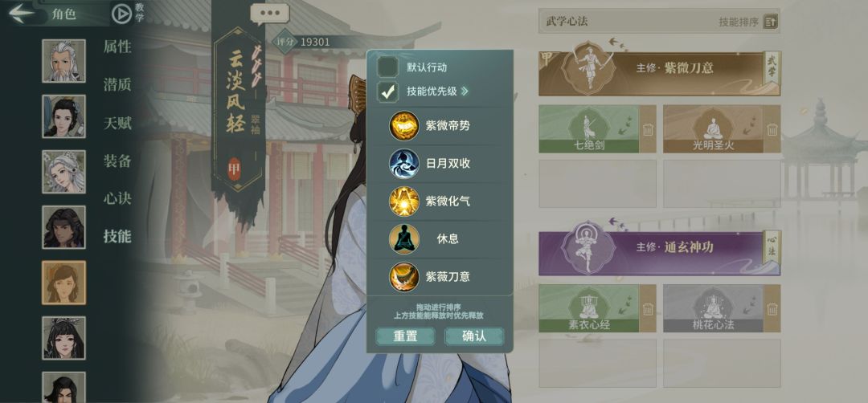
Task: Enable the 默认行动 checkbox
Action: [x=387, y=67]
